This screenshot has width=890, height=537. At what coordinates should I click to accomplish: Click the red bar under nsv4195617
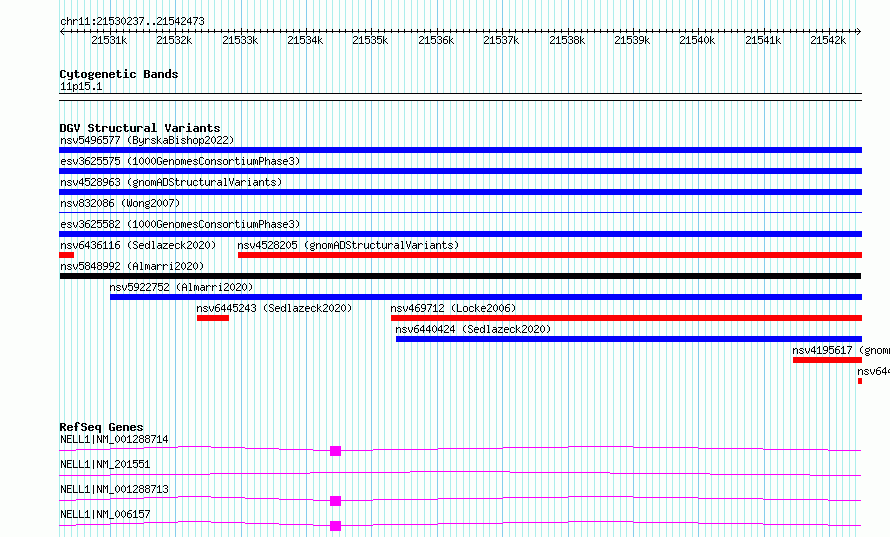click(828, 360)
